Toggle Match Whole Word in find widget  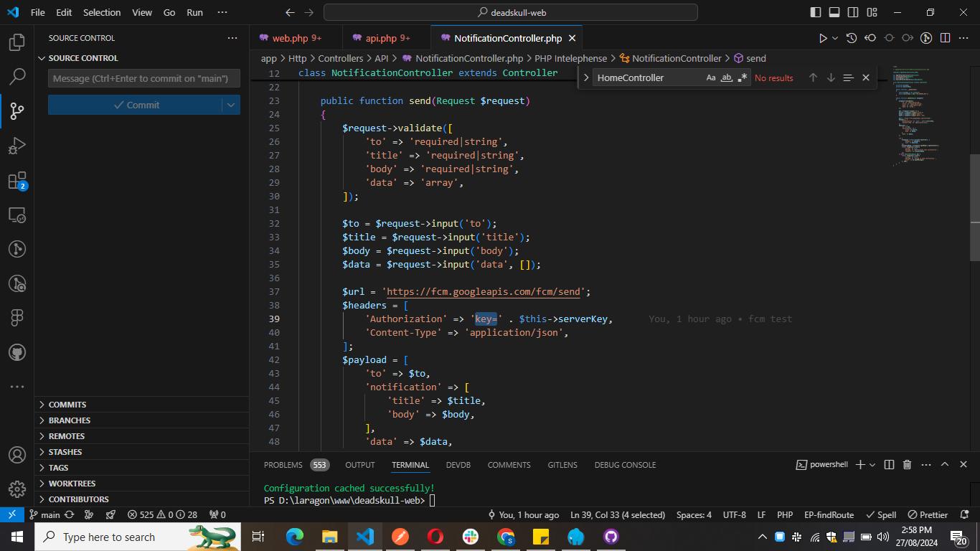pyautogui.click(x=726, y=77)
